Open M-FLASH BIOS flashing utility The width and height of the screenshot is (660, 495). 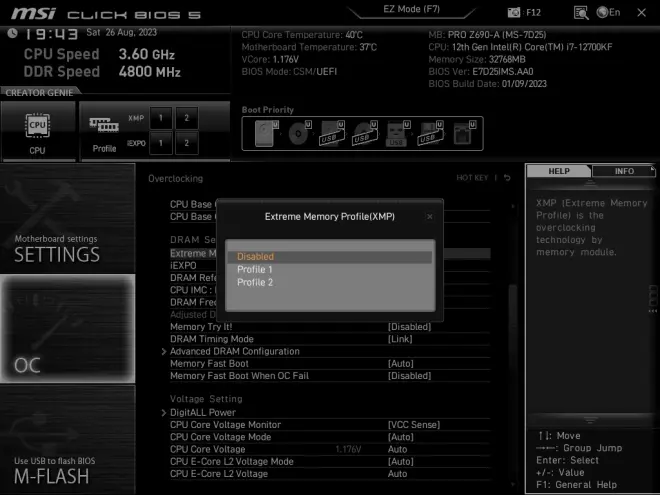point(52,470)
